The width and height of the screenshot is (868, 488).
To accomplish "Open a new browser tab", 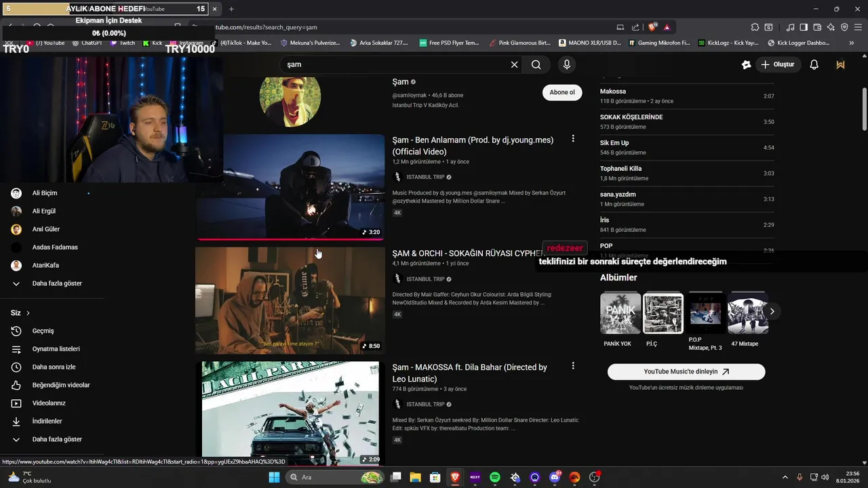I will (231, 9).
